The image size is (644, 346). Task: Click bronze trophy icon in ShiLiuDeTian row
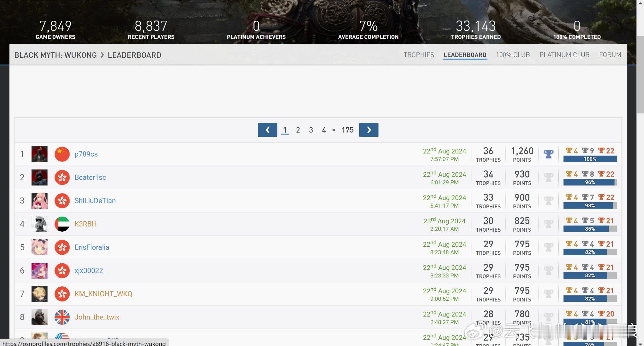tap(601, 197)
